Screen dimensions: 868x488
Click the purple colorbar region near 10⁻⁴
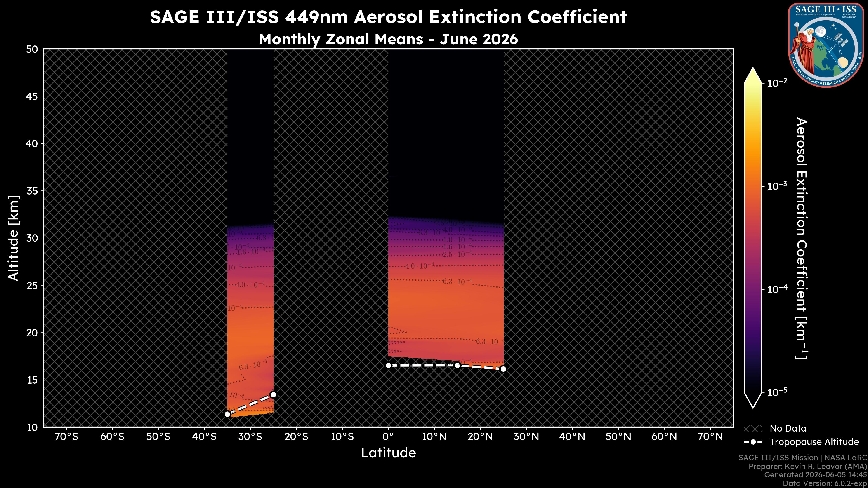click(x=753, y=289)
